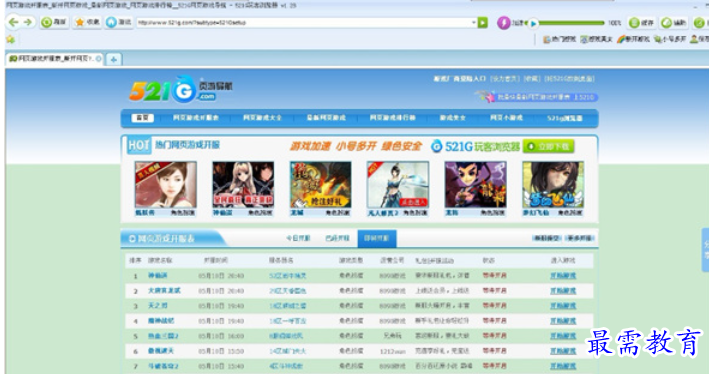
Task: Open 网页小游戏 navigation item
Action: [506, 118]
